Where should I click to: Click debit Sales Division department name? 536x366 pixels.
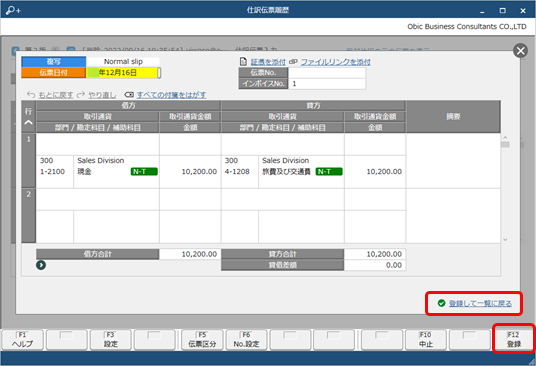click(x=100, y=161)
